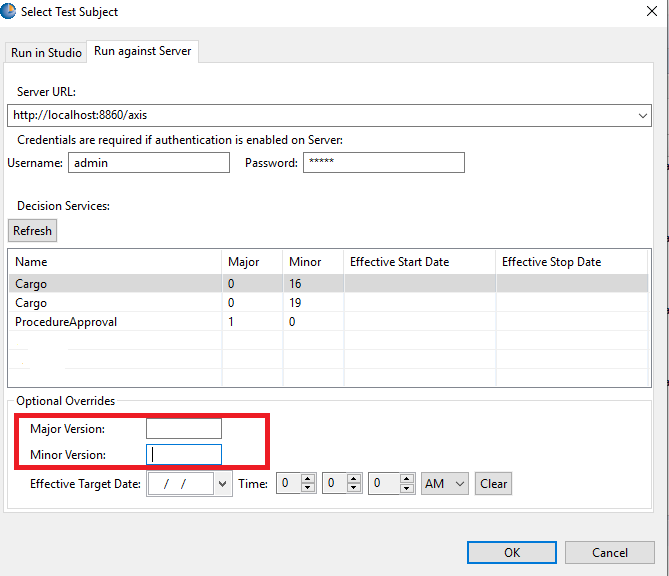Open the AM/PM dropdown
Screen dimensions: 669x576
click(x=445, y=484)
